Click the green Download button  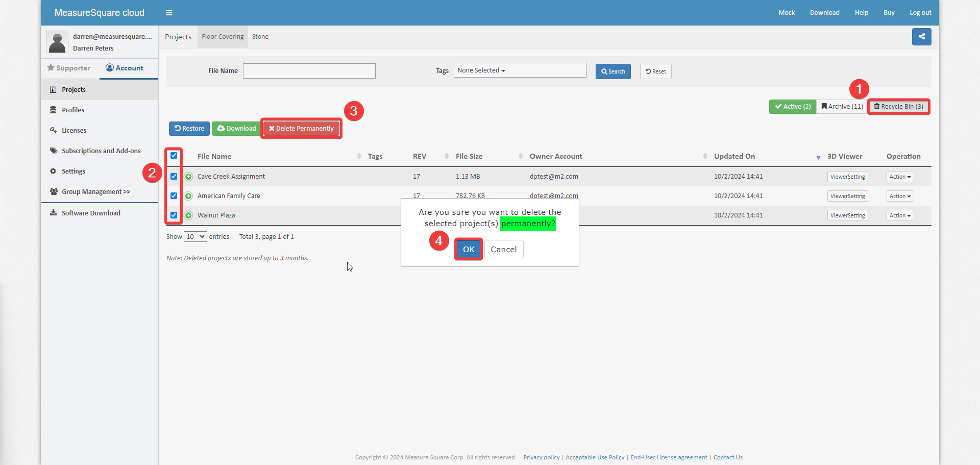tap(236, 129)
